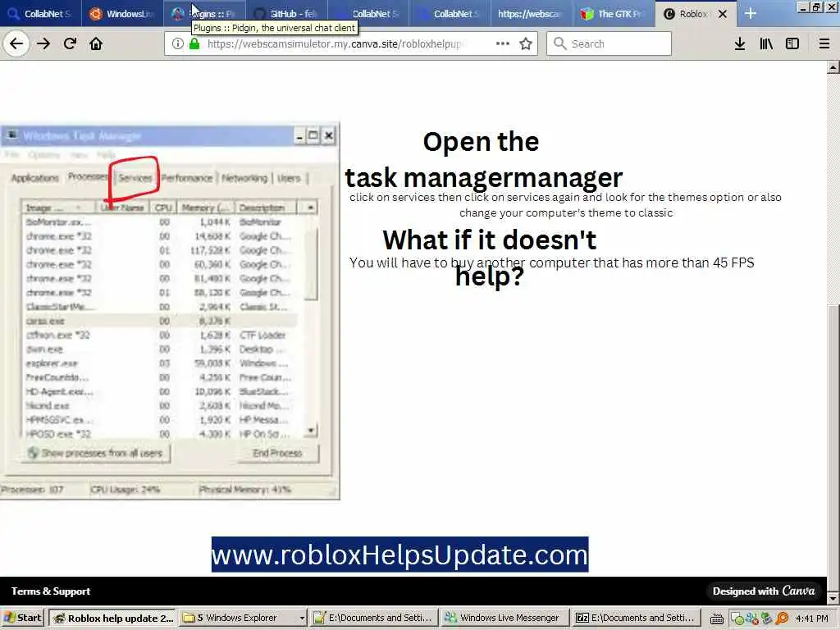The image size is (840, 630).
Task: Switch to the GitHub tab
Action: [286, 14]
